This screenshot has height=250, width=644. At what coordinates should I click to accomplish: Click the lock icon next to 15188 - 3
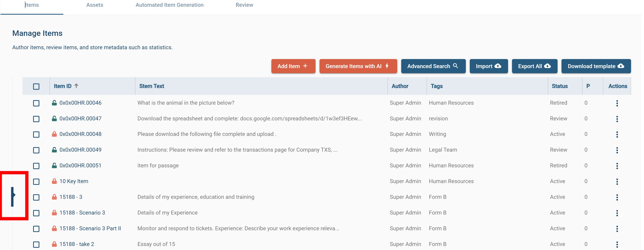click(x=54, y=197)
